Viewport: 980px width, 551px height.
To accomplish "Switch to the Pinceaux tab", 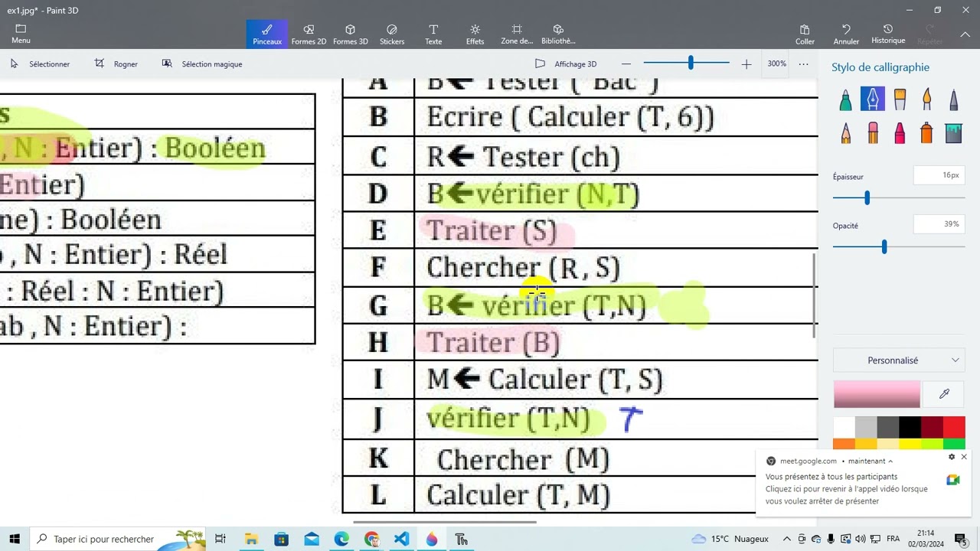I will [267, 34].
